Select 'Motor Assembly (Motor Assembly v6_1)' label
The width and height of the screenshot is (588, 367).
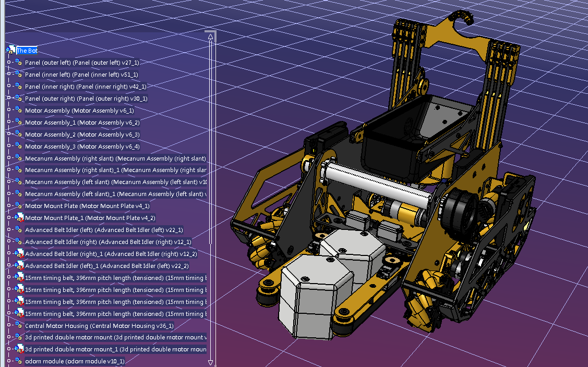79,111
